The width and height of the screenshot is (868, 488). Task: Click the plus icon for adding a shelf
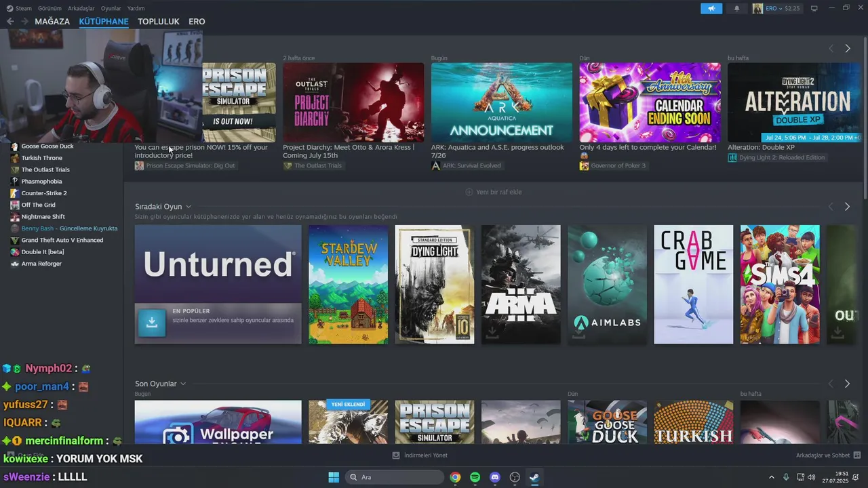click(469, 192)
